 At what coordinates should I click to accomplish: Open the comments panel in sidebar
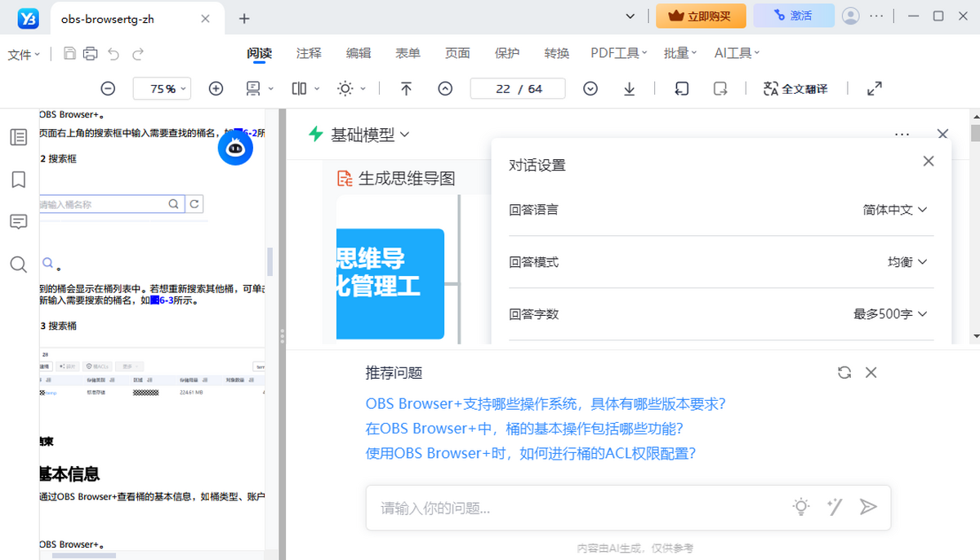pyautogui.click(x=18, y=222)
